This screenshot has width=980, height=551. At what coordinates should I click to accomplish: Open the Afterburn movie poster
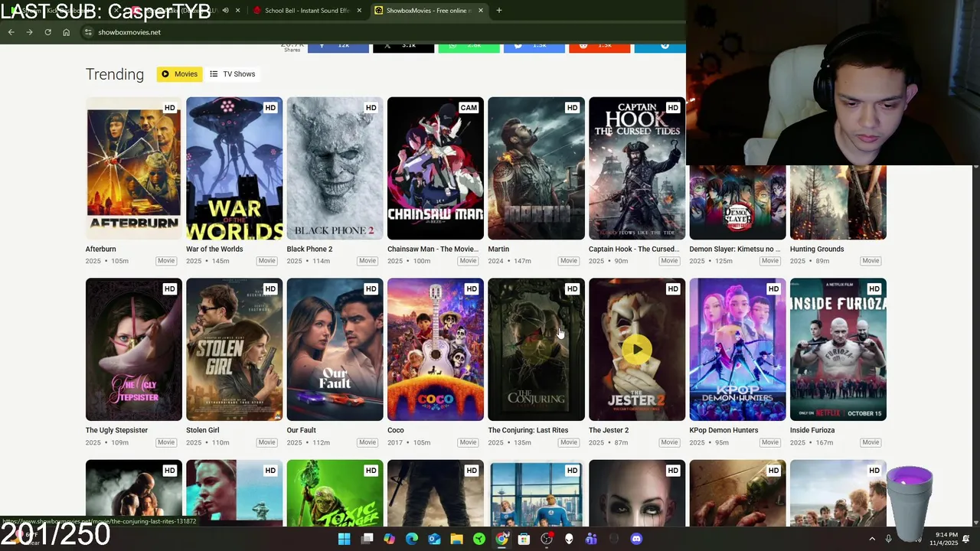pyautogui.click(x=134, y=168)
